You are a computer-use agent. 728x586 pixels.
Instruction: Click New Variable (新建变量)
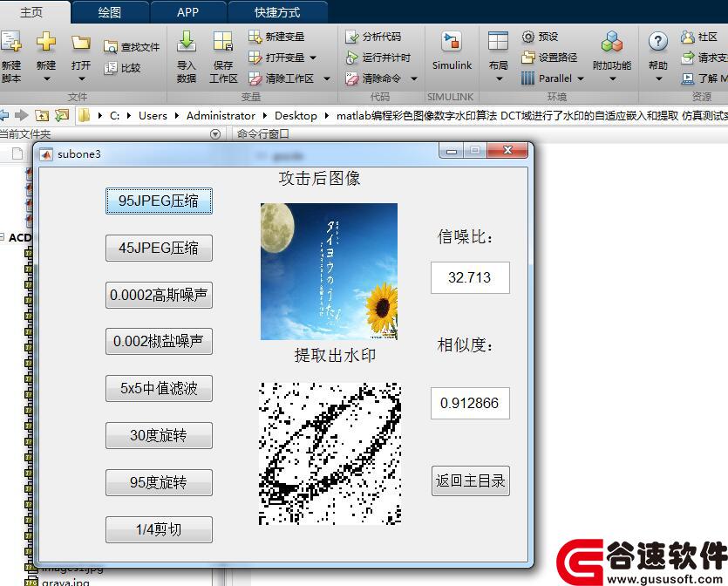click(276, 37)
